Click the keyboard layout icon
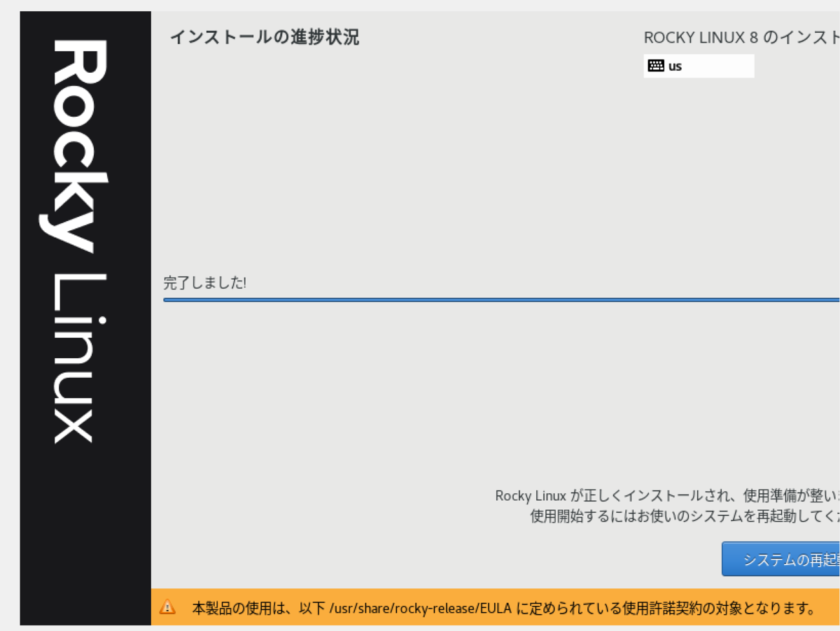 pos(655,66)
